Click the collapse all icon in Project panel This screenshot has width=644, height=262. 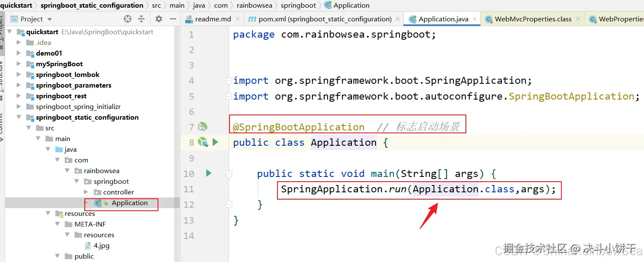click(141, 19)
